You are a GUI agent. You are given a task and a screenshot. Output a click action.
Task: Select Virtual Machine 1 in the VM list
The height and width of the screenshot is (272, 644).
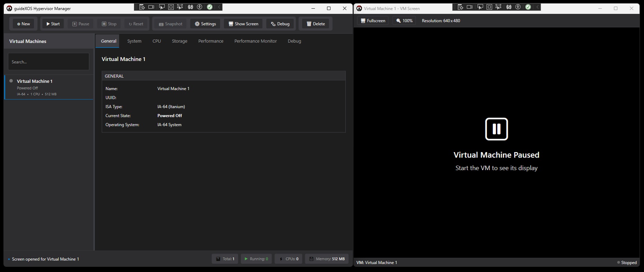(x=49, y=87)
